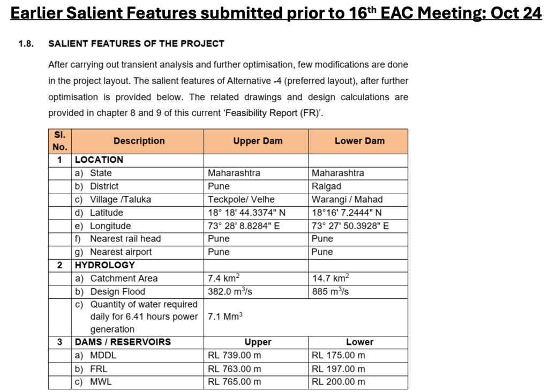Select the '7.1 Mm³' water quantity cell
Viewport: 548px width, 392px height.
tap(226, 316)
